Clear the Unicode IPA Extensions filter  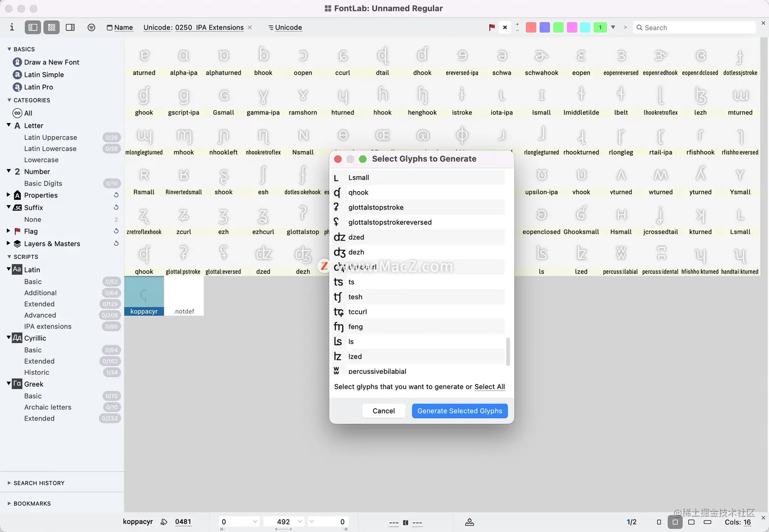point(250,27)
